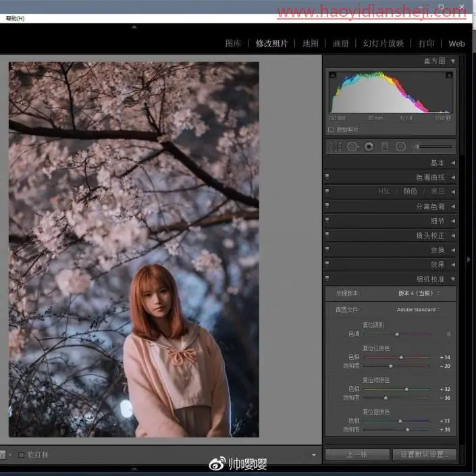The height and width of the screenshot is (476, 476).
Task: Click the cherry blossom portrait photo preview
Action: click(x=134, y=250)
